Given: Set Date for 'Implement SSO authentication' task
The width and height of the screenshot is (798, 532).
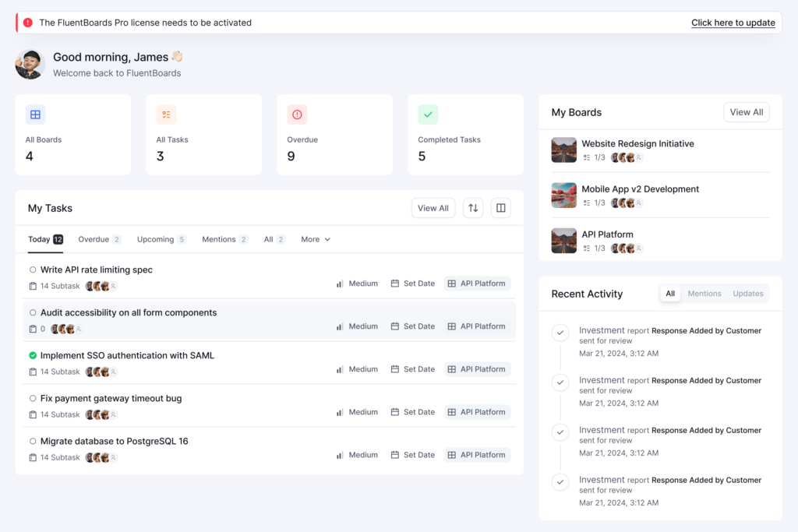Looking at the screenshot, I should pyautogui.click(x=413, y=369).
